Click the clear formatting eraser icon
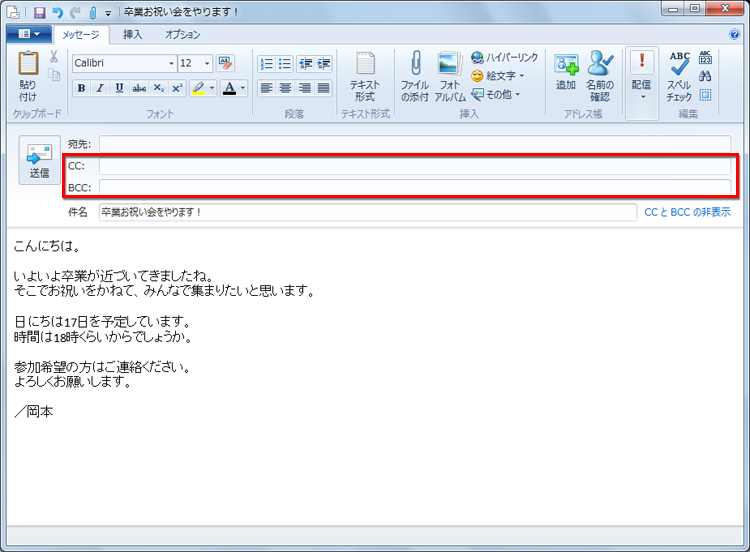This screenshot has height=552, width=750. (225, 63)
